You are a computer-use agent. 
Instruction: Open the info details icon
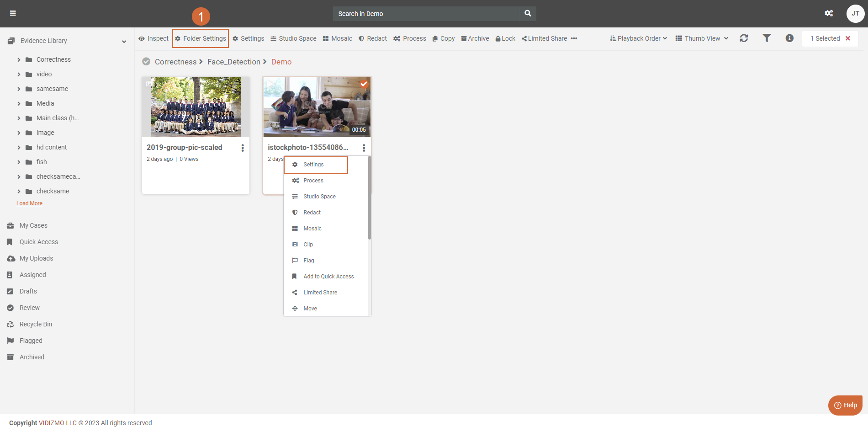point(789,38)
